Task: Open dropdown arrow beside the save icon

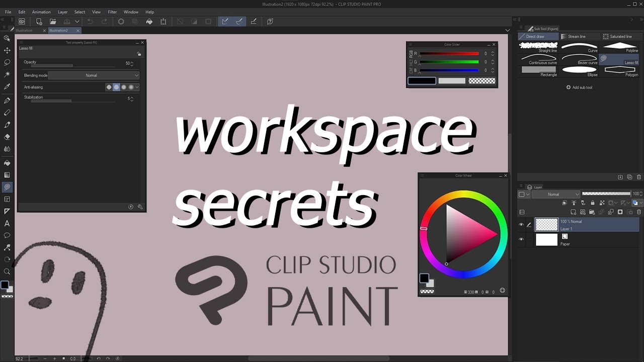Action: pyautogui.click(x=77, y=22)
